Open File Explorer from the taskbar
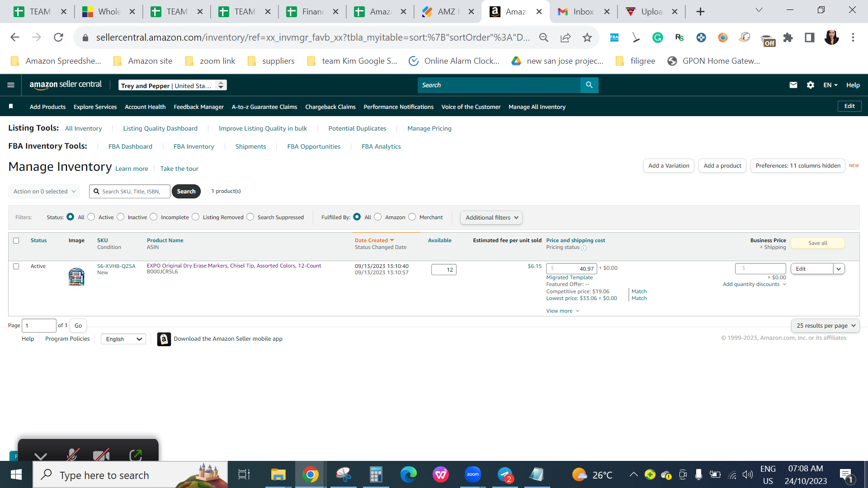 tap(278, 475)
